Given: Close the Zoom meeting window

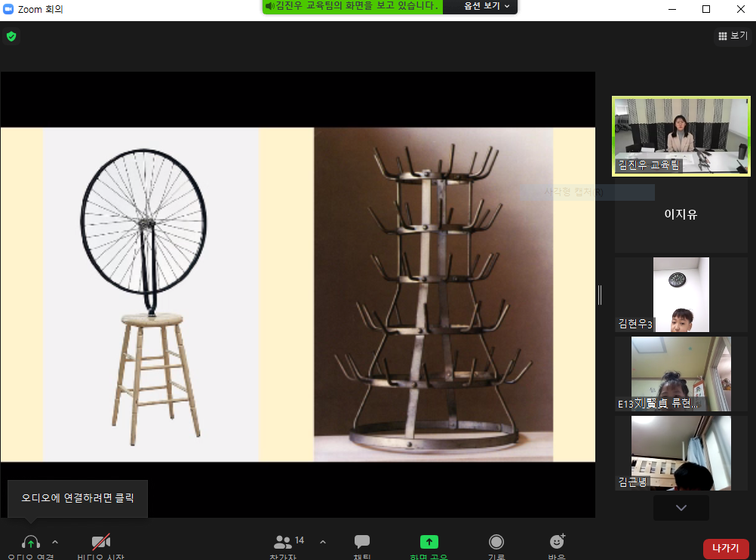Looking at the screenshot, I should [741, 9].
